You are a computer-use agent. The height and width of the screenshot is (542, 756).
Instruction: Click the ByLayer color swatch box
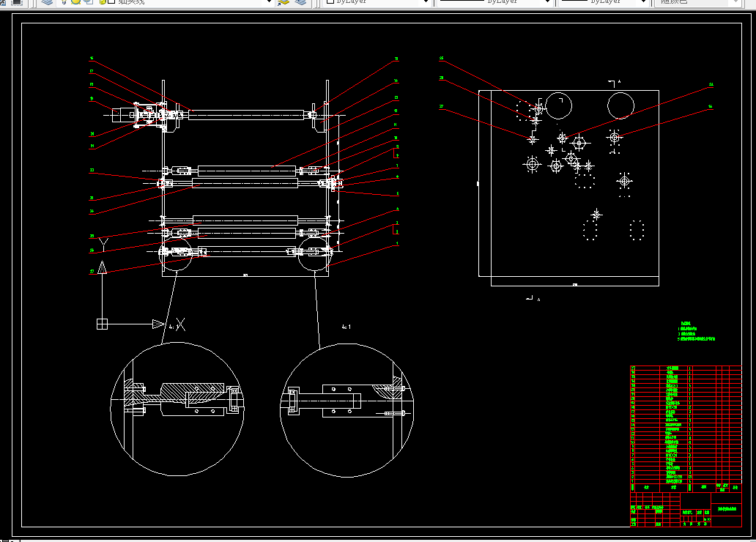click(x=330, y=2)
